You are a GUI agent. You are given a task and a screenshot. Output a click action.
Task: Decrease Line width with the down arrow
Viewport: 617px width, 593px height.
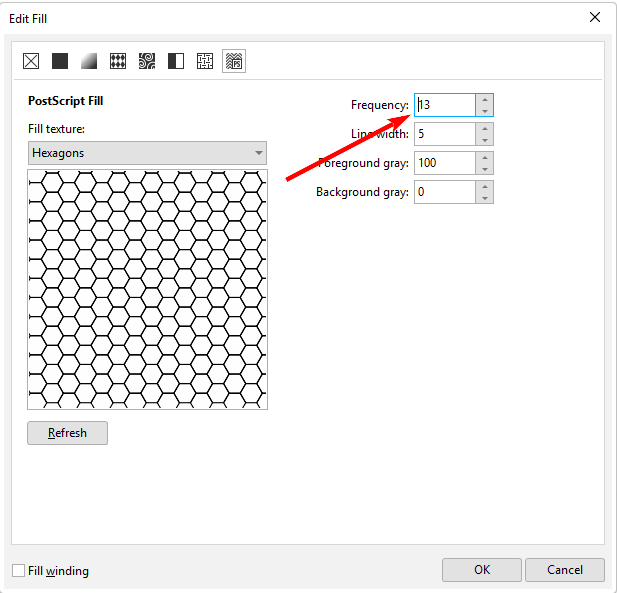tap(485, 140)
